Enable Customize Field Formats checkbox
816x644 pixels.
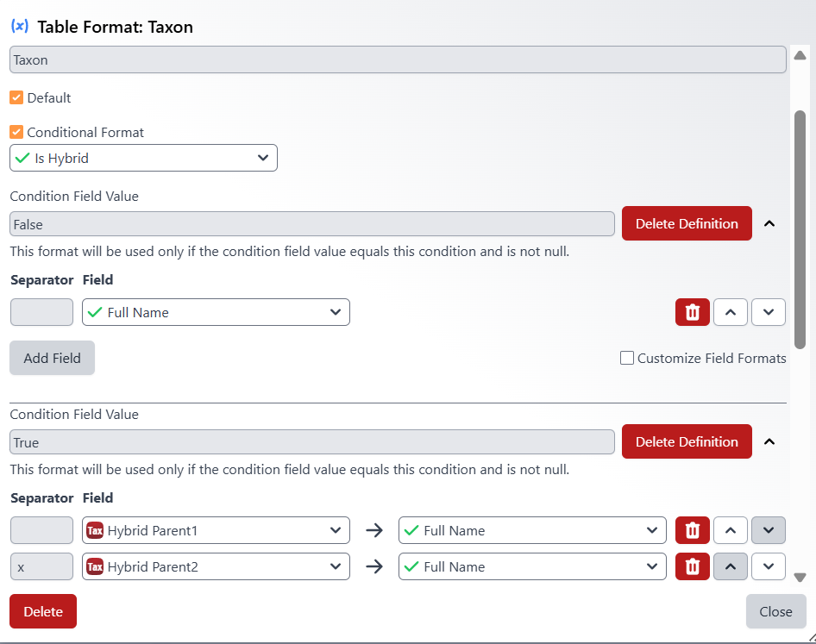[627, 358]
